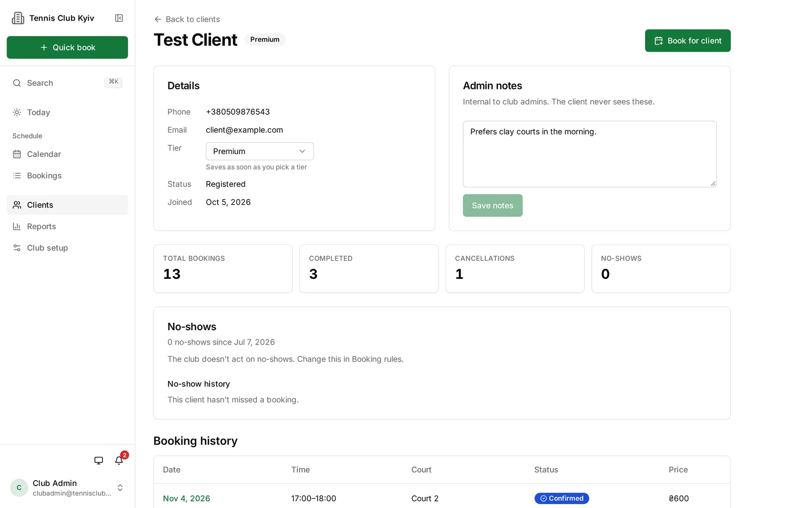The width and height of the screenshot is (812, 508).
Task: Click the back arrow icon
Action: tap(158, 19)
